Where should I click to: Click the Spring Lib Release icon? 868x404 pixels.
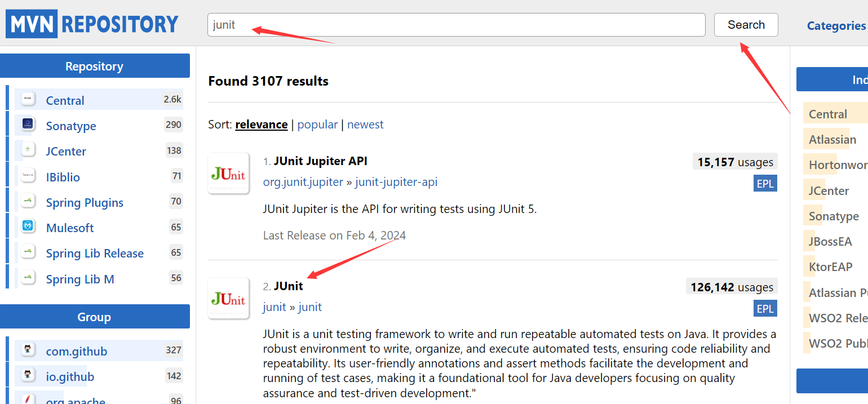(x=28, y=252)
